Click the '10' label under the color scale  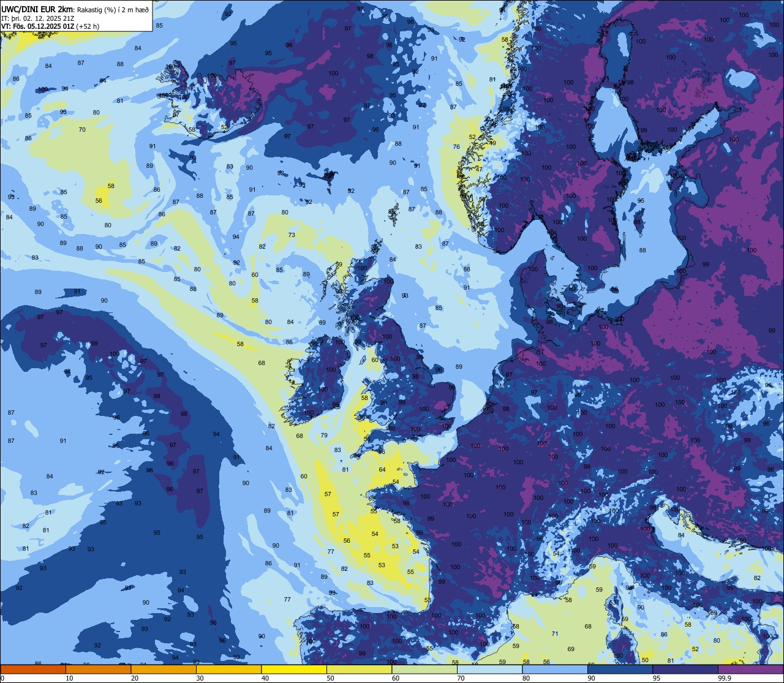pos(69,678)
